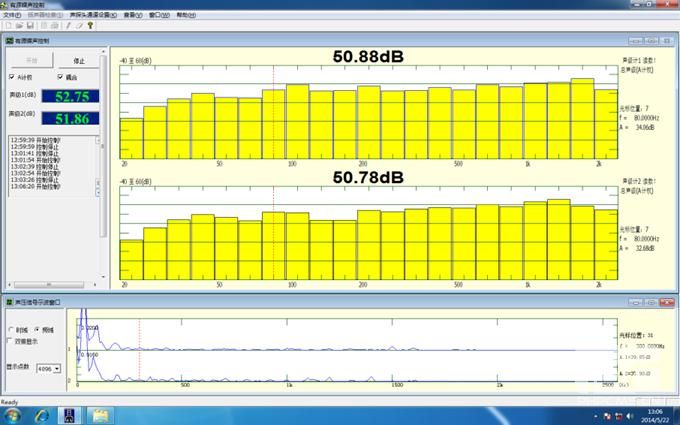The width and height of the screenshot is (680, 425).
Task: Click the New document toolbar icon
Action: [x=8, y=26]
